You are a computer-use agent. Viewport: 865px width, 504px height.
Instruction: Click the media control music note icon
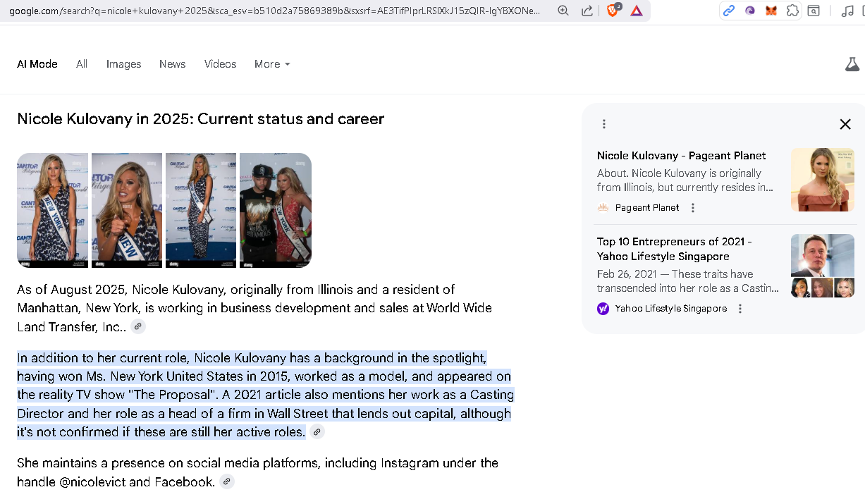pyautogui.click(x=847, y=11)
